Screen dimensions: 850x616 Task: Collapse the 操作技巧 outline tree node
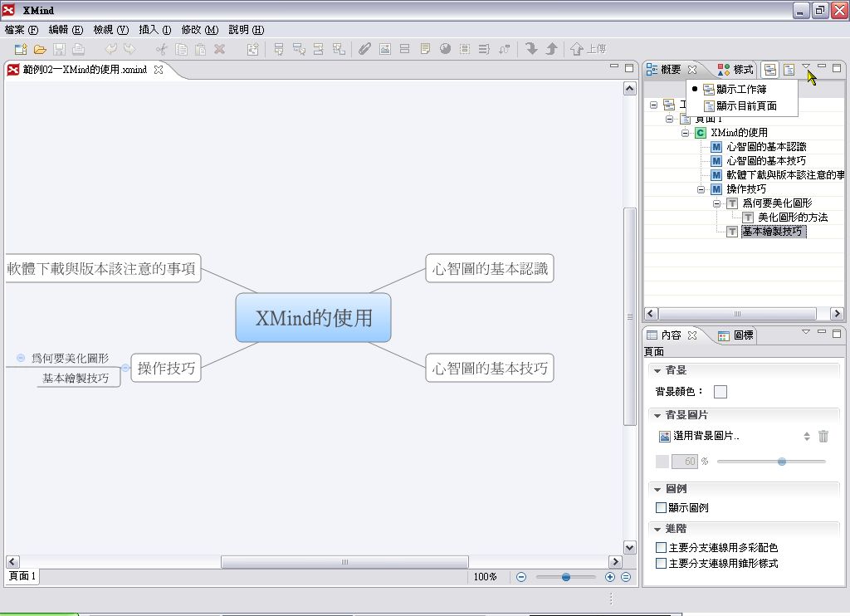(701, 189)
